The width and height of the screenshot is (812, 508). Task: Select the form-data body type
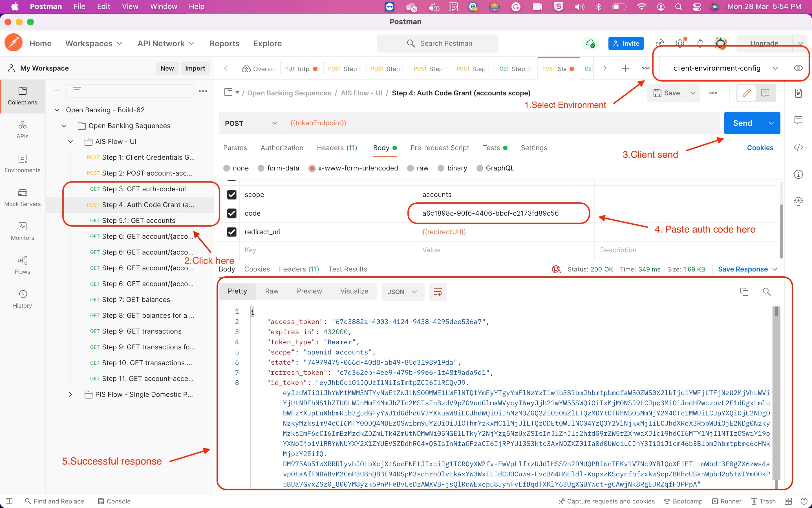pyautogui.click(x=261, y=168)
